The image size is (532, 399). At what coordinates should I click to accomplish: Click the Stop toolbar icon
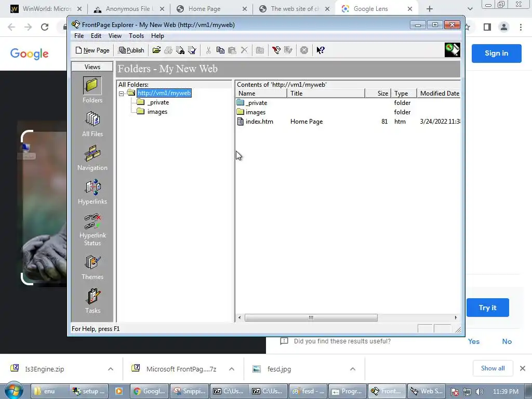pyautogui.click(x=304, y=50)
